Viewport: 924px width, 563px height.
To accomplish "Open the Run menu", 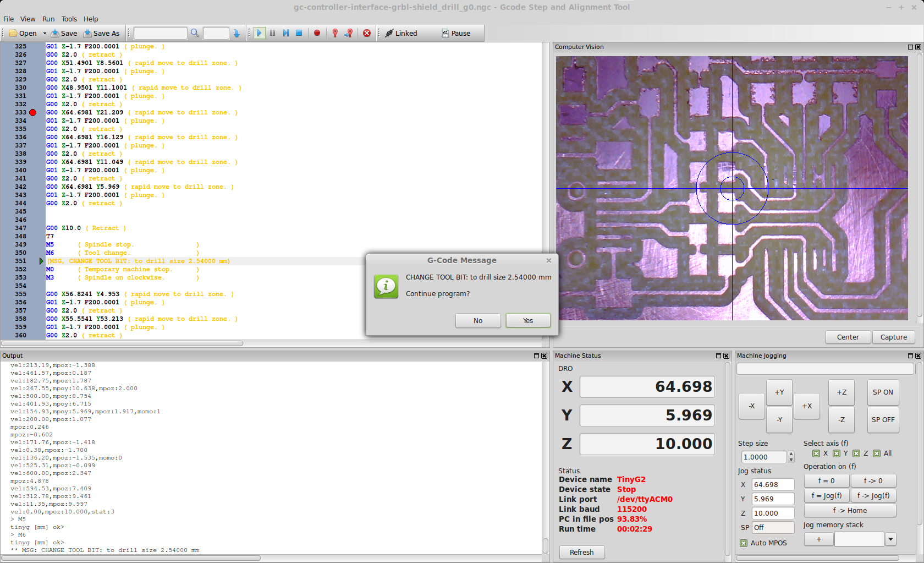I will [x=48, y=19].
